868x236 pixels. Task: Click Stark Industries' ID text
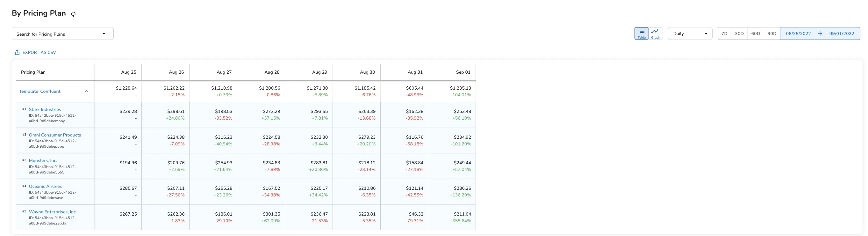pos(53,118)
